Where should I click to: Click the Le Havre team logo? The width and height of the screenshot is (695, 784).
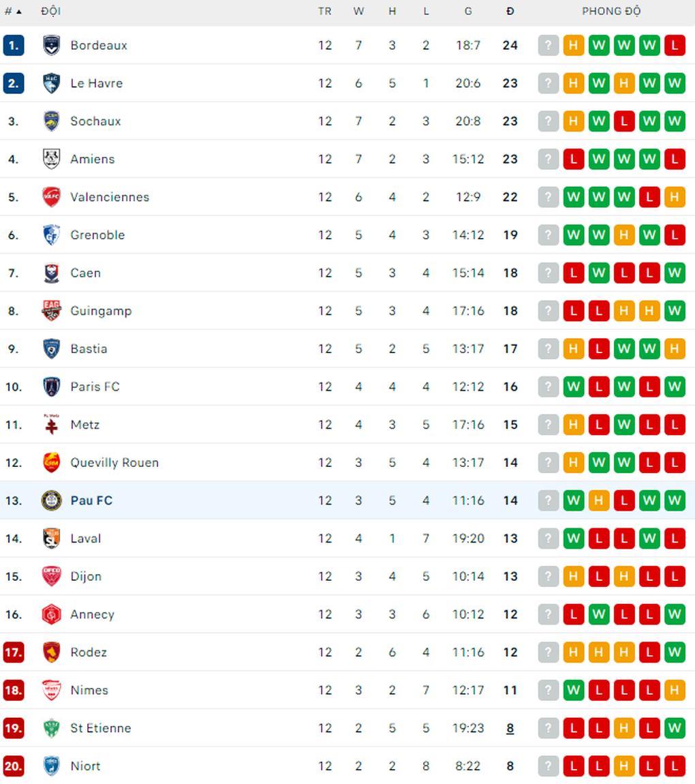(x=51, y=83)
